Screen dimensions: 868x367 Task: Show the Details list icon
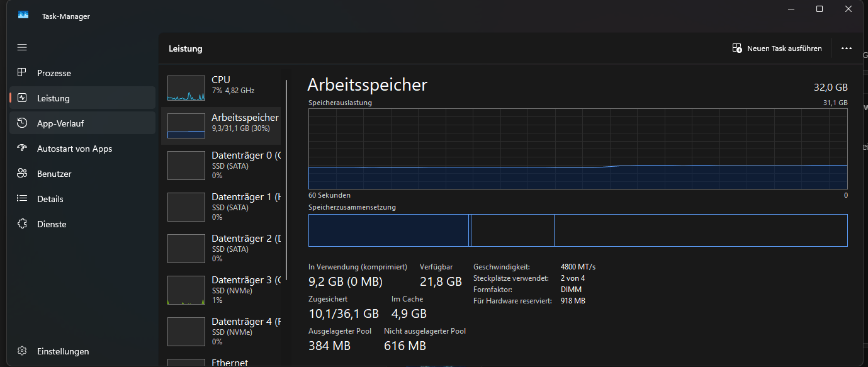(x=22, y=199)
